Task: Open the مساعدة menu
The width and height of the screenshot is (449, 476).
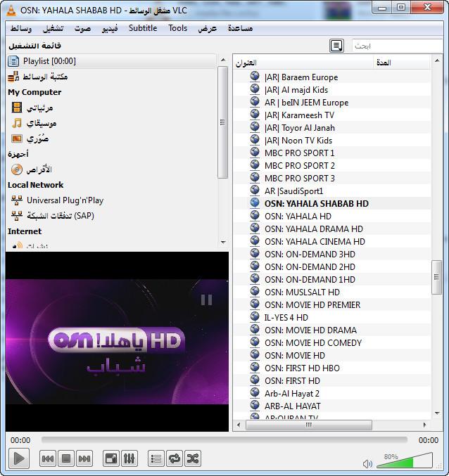Action: (240, 28)
